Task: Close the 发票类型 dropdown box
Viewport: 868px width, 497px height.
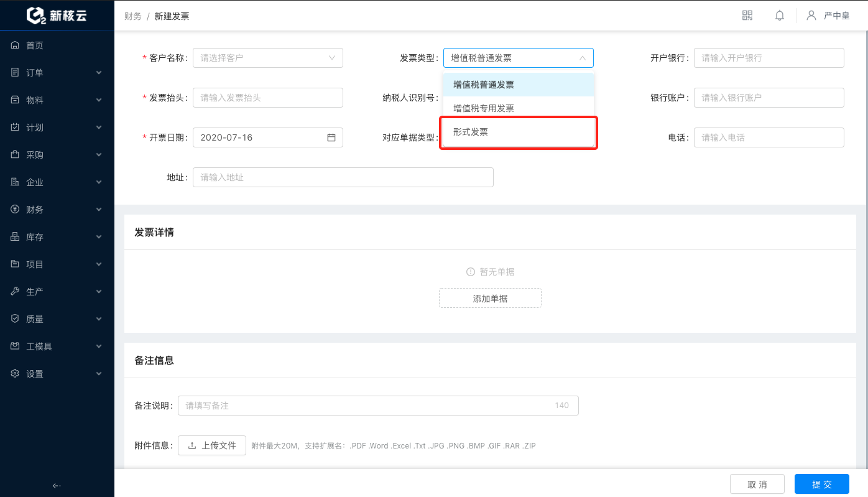Action: [519, 58]
